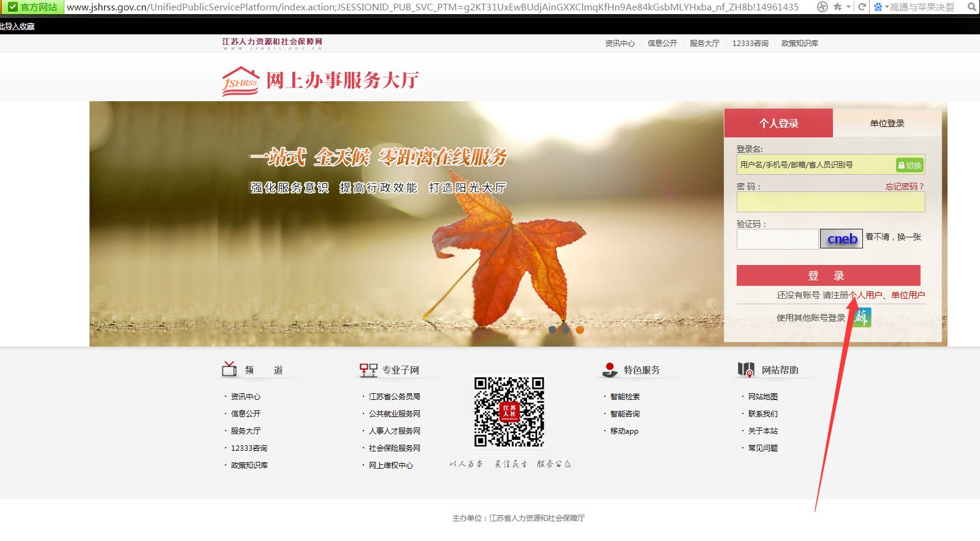
Task: Click the add-to-favorites star icon
Action: point(837,7)
